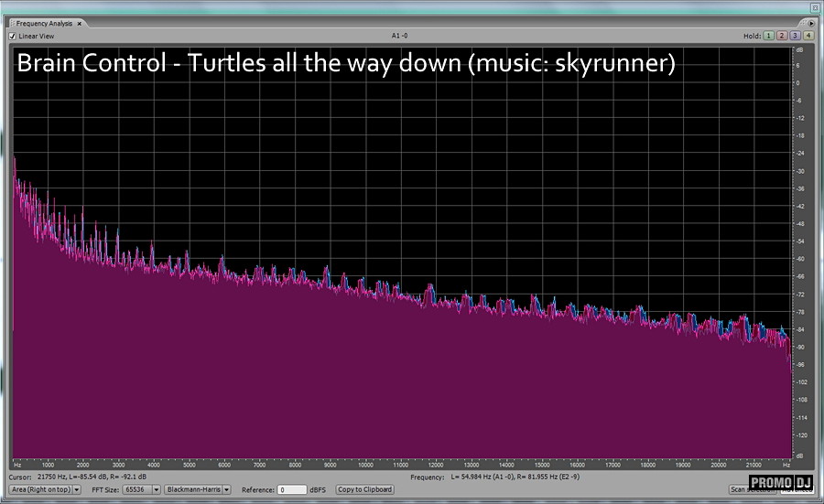824x504 pixels.
Task: Open the Area (Right on top) dropdown
Action: (45, 489)
